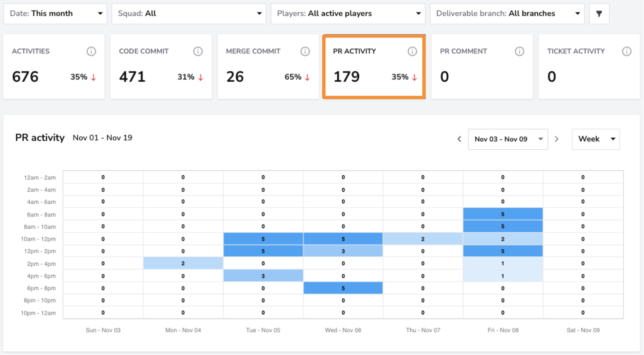Open the Deliverable branch dropdown
The image size is (644, 355).
[507, 14]
